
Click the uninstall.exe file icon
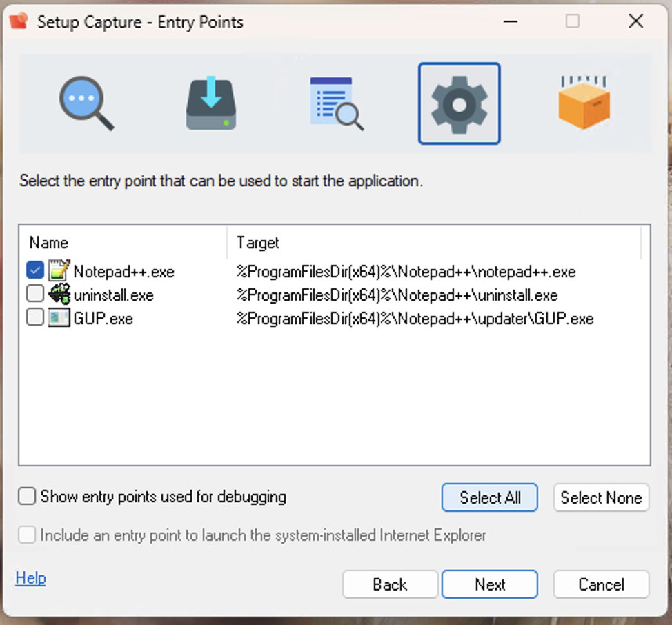click(59, 295)
